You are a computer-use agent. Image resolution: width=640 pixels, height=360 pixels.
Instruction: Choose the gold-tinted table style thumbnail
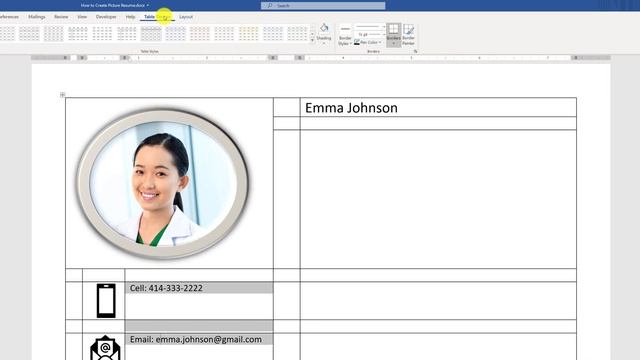(249, 33)
